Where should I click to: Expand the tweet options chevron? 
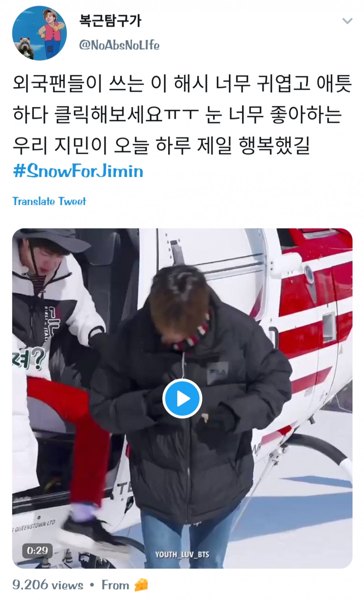click(x=347, y=21)
